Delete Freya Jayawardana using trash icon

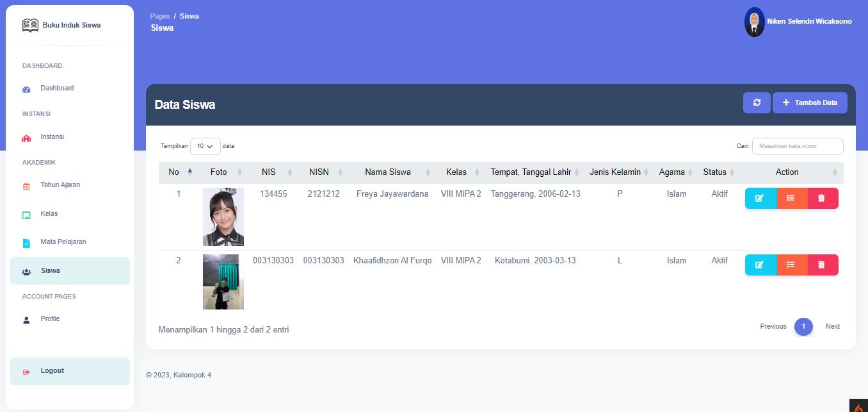[x=822, y=199]
